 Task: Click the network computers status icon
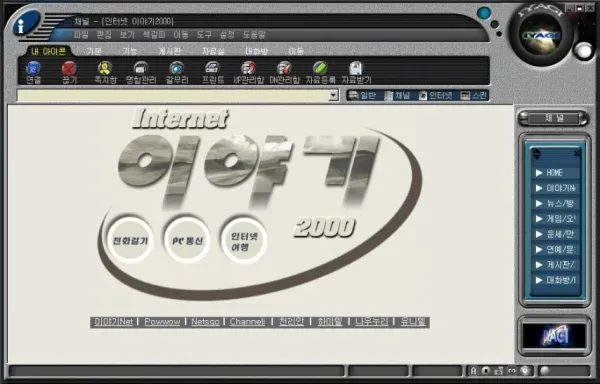[498, 371]
